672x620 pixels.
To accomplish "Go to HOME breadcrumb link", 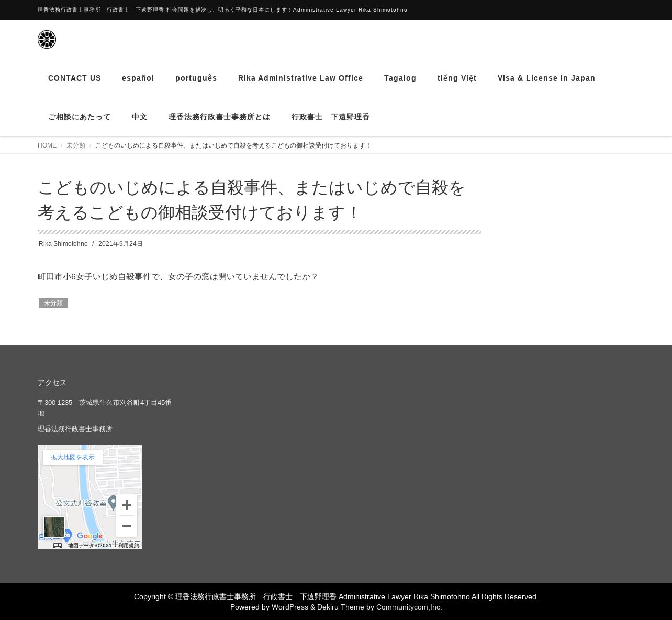I will click(47, 145).
